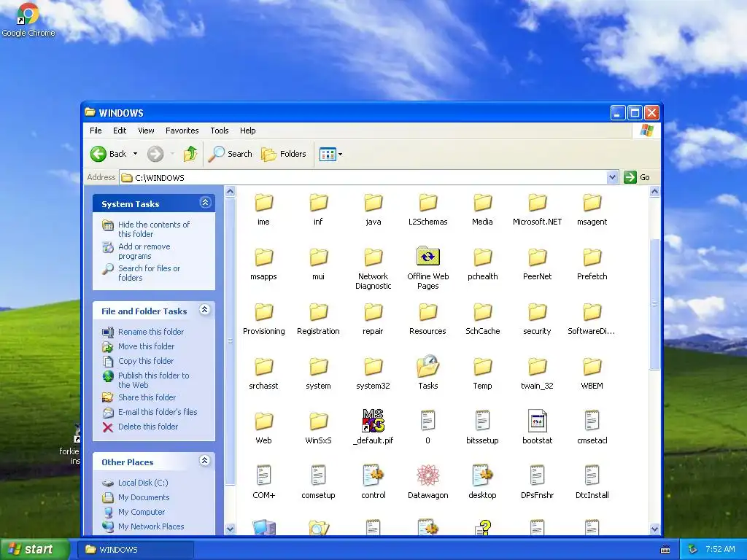The height and width of the screenshot is (560, 747).
Task: Select the security folder
Action: tap(538, 312)
